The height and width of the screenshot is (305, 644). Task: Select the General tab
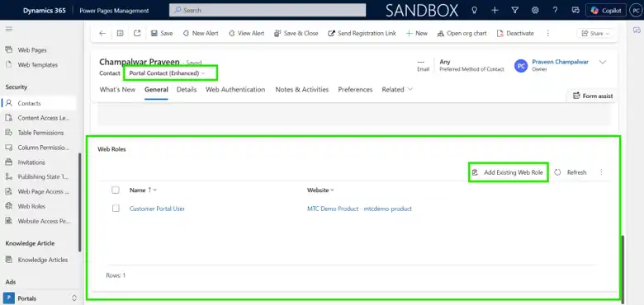[156, 89]
